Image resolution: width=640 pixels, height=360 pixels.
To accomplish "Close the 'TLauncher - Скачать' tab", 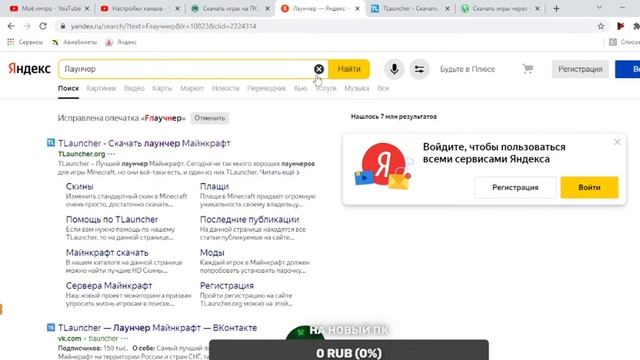I will pos(447,8).
